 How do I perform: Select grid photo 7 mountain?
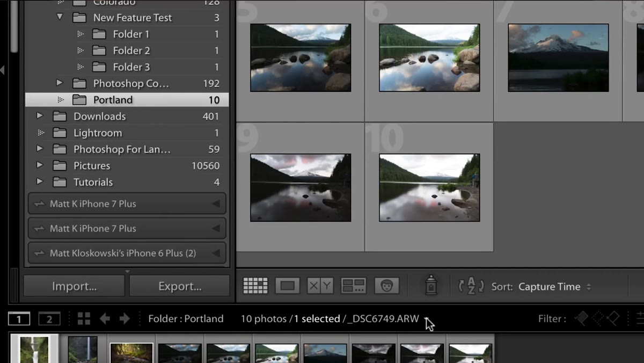(x=558, y=57)
